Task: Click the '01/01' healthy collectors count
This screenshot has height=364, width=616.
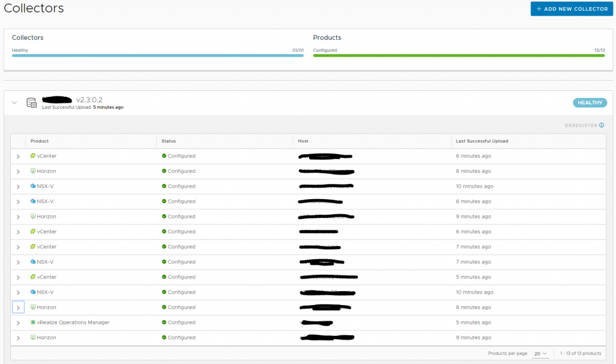Action: pos(298,51)
